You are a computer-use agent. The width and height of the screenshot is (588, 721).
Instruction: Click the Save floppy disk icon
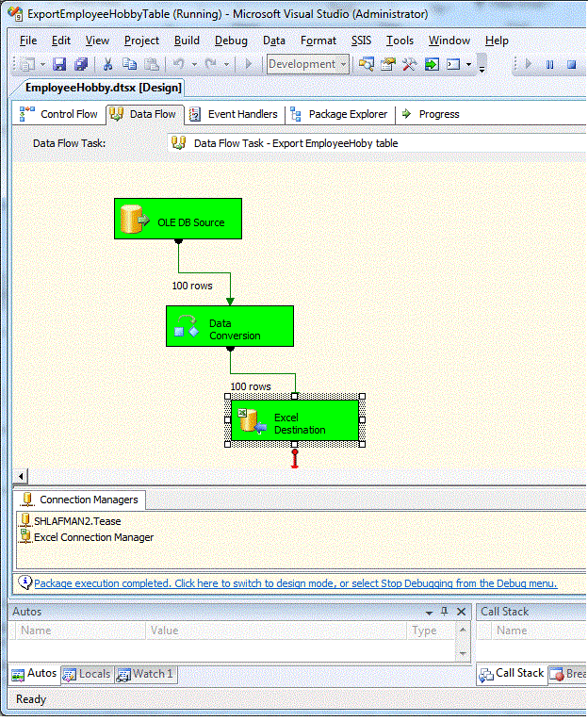tap(59, 64)
